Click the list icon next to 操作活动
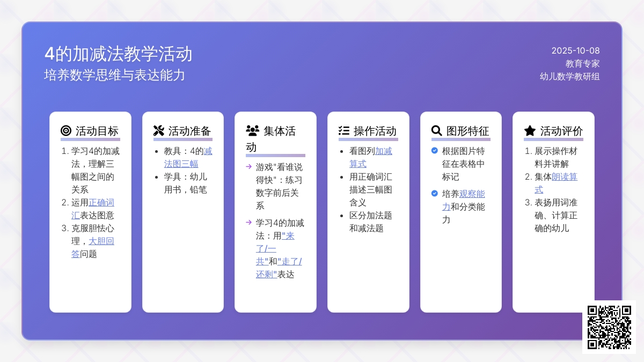The height and width of the screenshot is (362, 644). [x=343, y=129]
